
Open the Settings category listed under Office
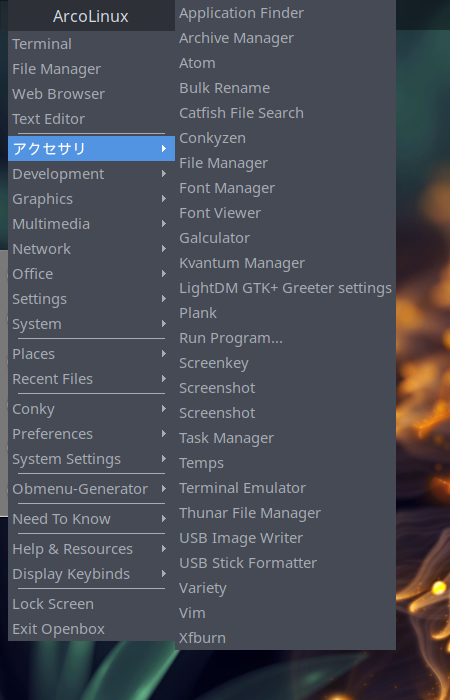[92, 299]
